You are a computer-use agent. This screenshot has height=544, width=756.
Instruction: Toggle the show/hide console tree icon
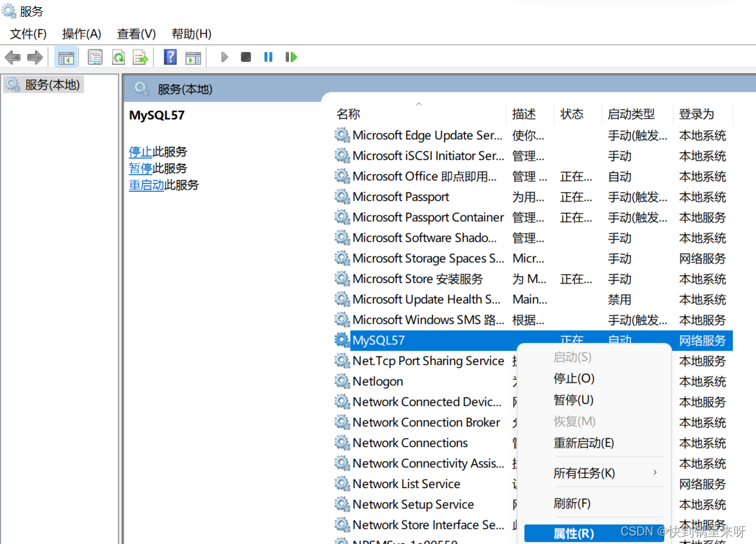(66, 57)
